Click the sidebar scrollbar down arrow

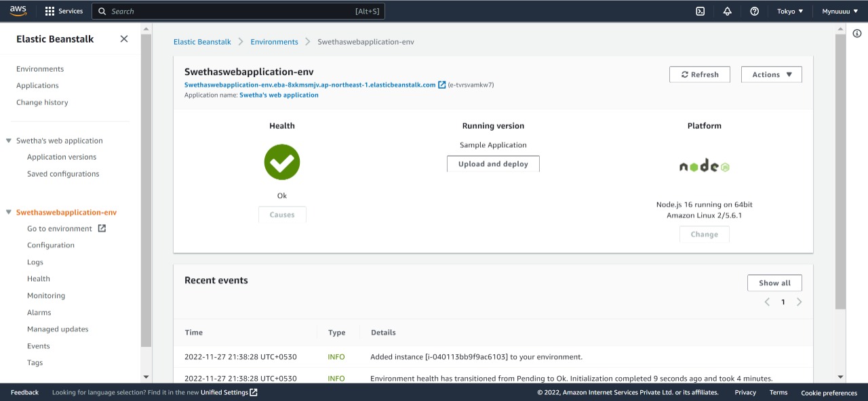(x=146, y=377)
